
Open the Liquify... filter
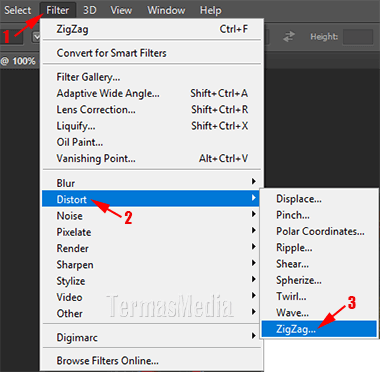tap(152, 126)
